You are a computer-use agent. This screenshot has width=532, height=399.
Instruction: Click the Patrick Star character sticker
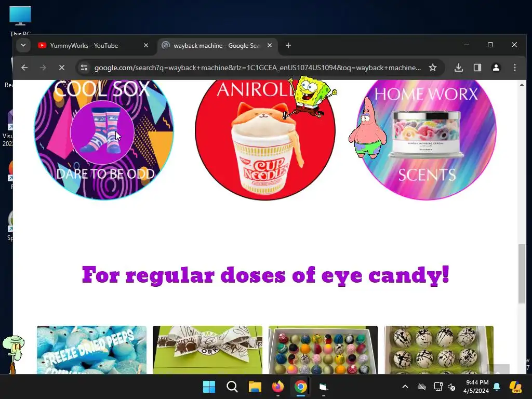(367, 128)
